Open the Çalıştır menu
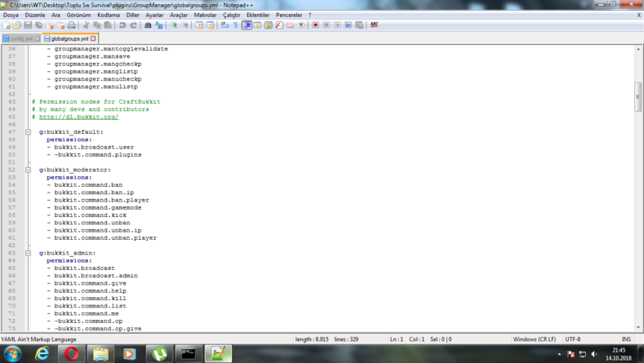Image resolution: width=644 pixels, height=363 pixels. pos(232,15)
